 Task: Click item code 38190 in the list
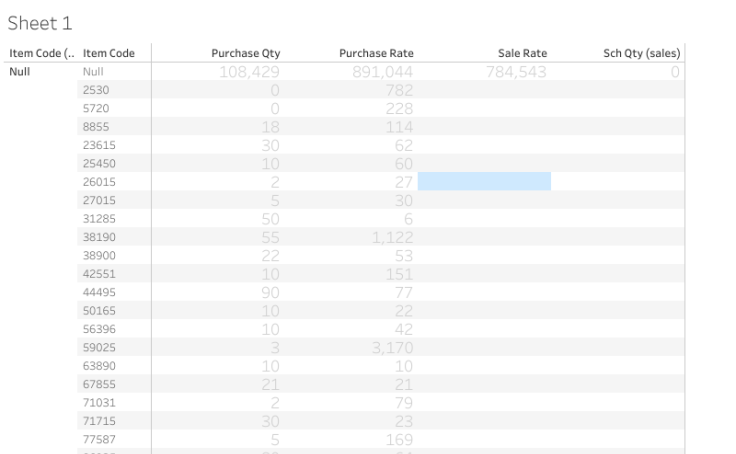(x=99, y=237)
